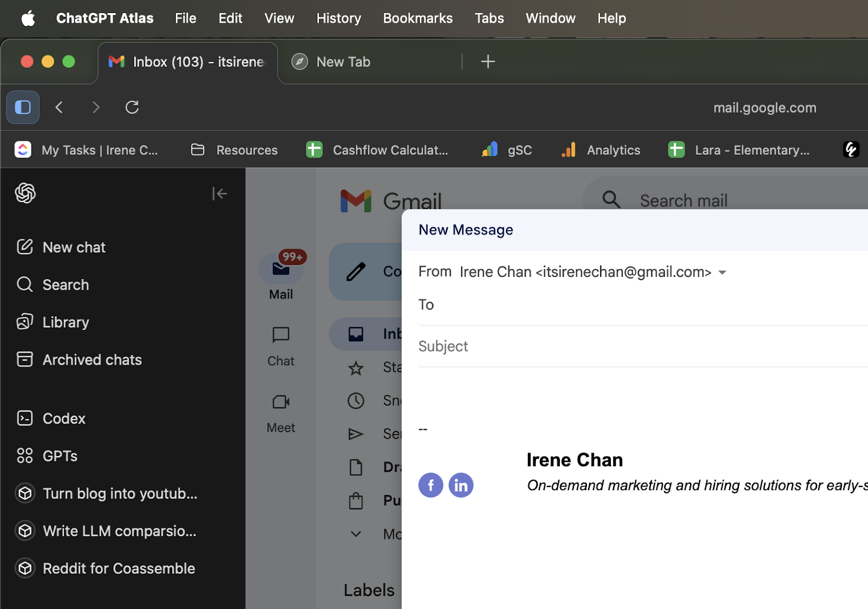Screen dimensions: 868x609
Task: Reload the Gmail page
Action: 132,107
